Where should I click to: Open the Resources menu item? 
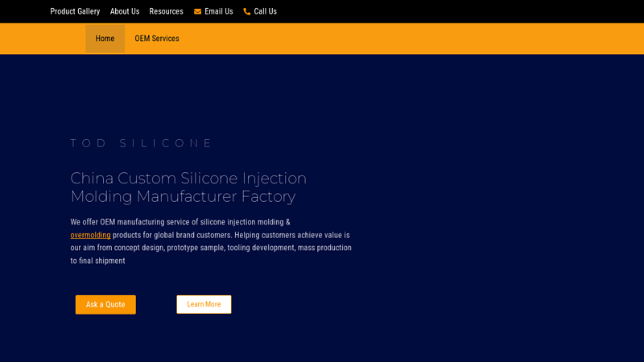pyautogui.click(x=166, y=11)
